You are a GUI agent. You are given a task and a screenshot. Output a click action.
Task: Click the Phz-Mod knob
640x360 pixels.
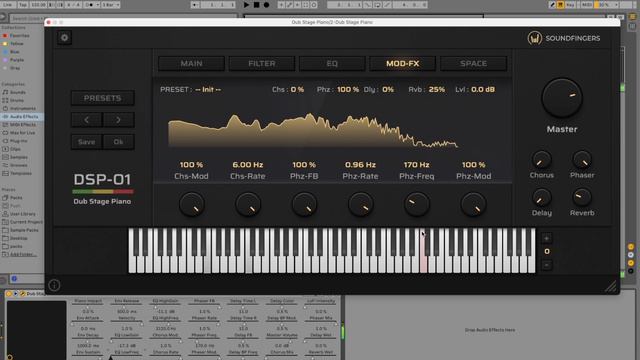tap(473, 204)
